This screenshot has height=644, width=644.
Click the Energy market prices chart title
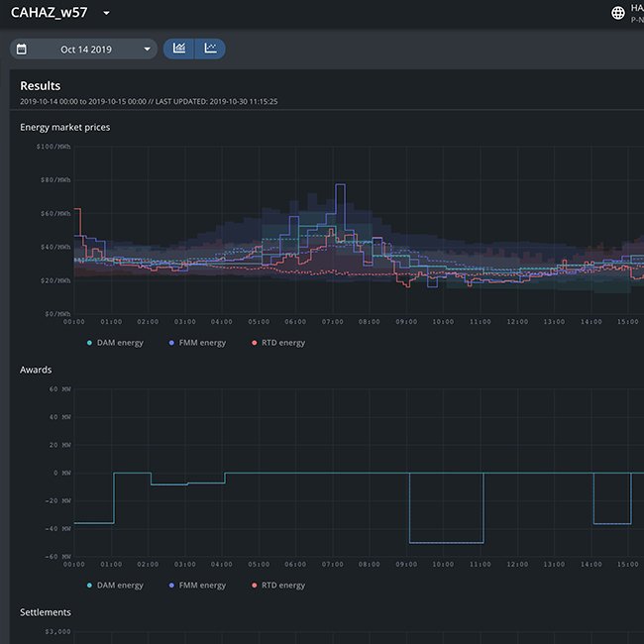point(65,127)
